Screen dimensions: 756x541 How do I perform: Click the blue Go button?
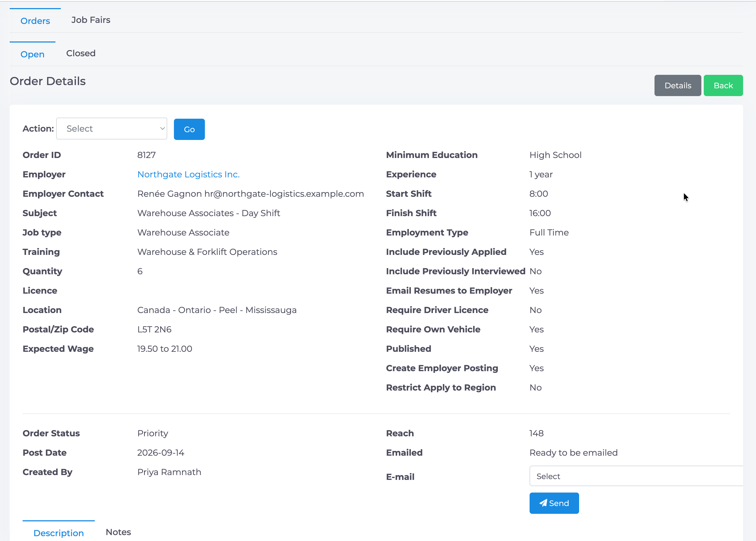189,129
